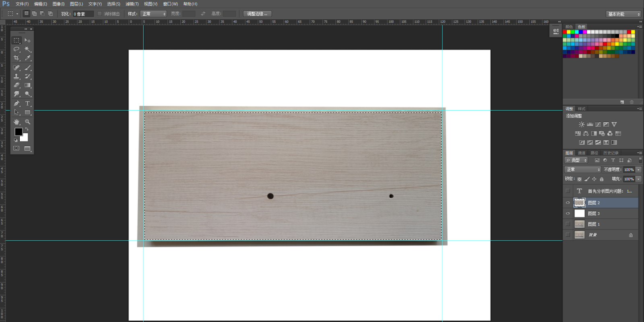This screenshot has height=322, width=644.
Task: Toggle the 消除锯齿 anti-alias checkbox
Action: pos(99,14)
